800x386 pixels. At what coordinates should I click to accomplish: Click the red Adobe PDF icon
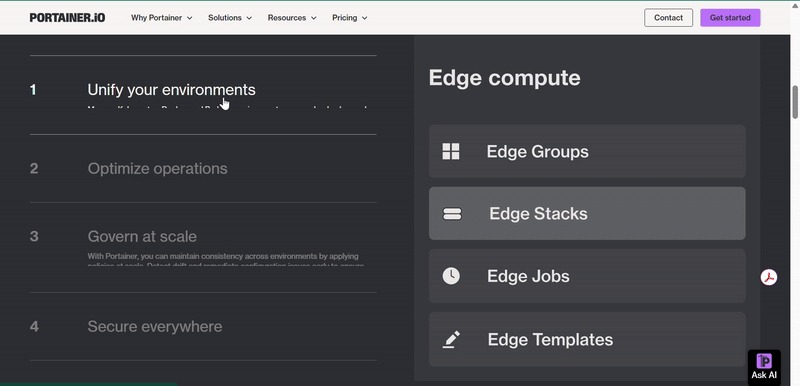coord(769,277)
